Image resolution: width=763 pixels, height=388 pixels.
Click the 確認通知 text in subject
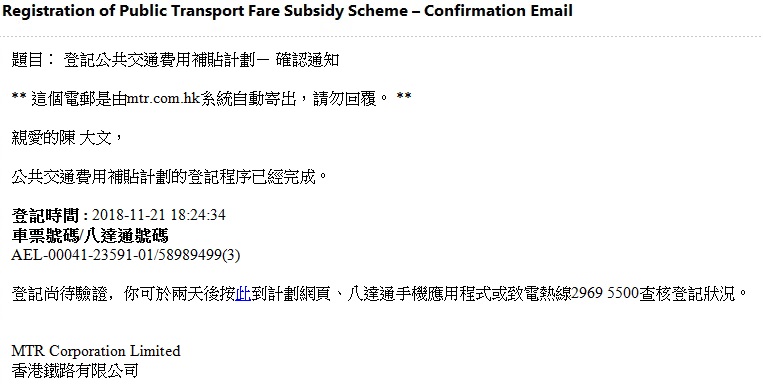[307, 60]
